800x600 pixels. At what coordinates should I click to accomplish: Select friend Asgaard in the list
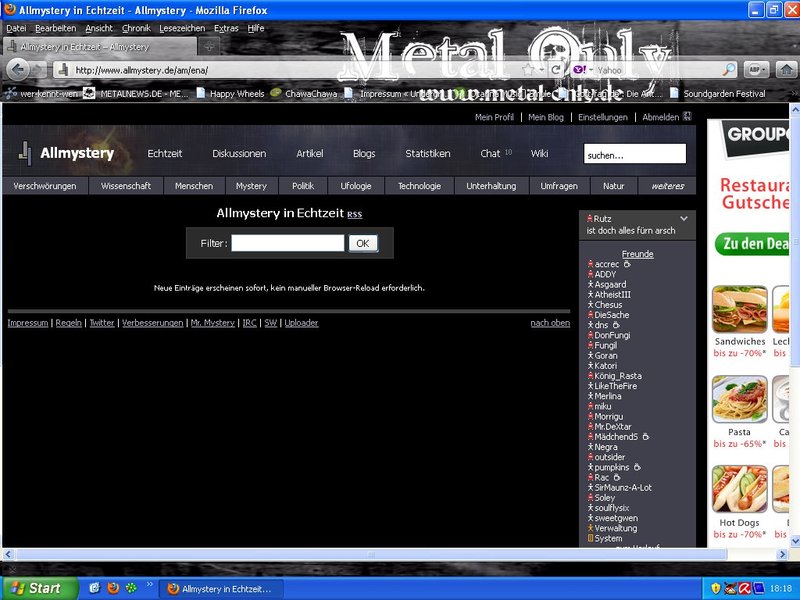610,284
